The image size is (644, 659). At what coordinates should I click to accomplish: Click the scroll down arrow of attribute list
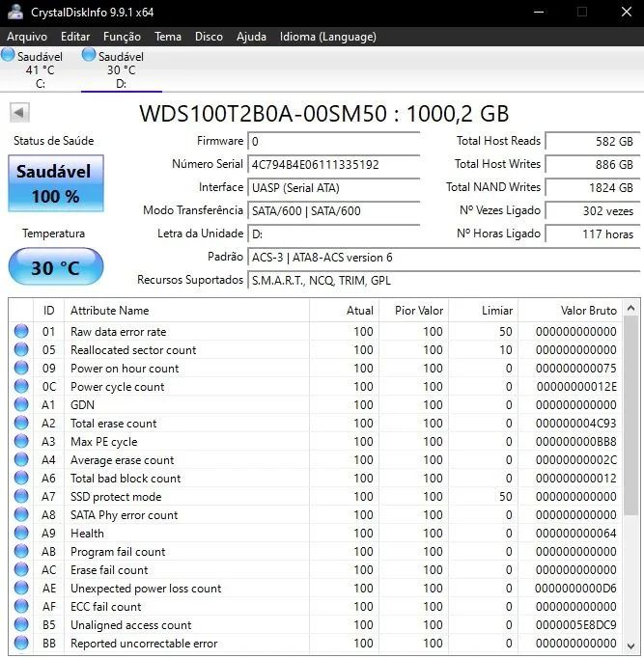[630, 645]
